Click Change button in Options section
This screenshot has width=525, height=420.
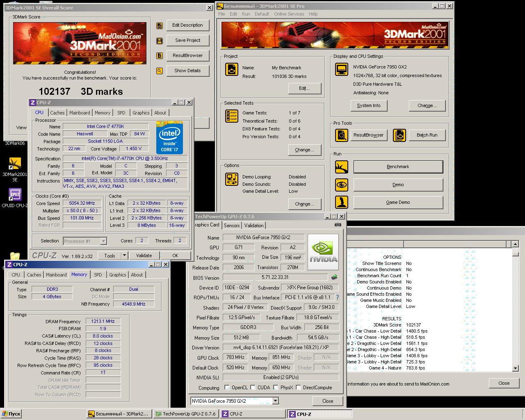coord(304,204)
